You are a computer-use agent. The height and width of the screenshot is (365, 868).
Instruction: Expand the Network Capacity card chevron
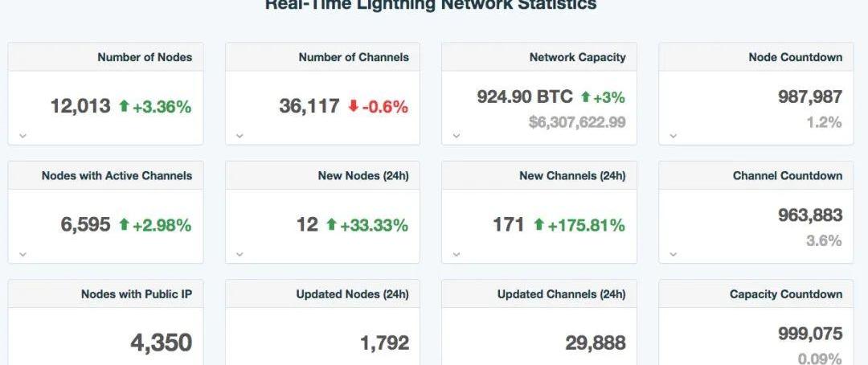[457, 135]
